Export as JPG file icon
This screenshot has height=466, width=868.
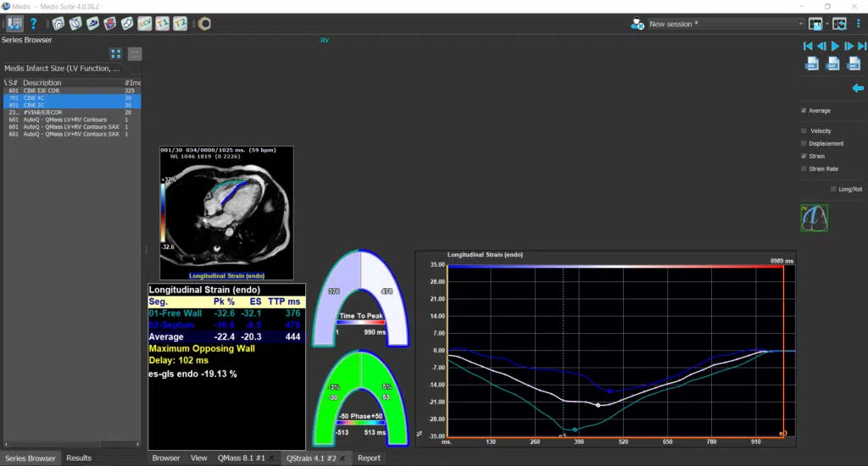click(x=812, y=64)
